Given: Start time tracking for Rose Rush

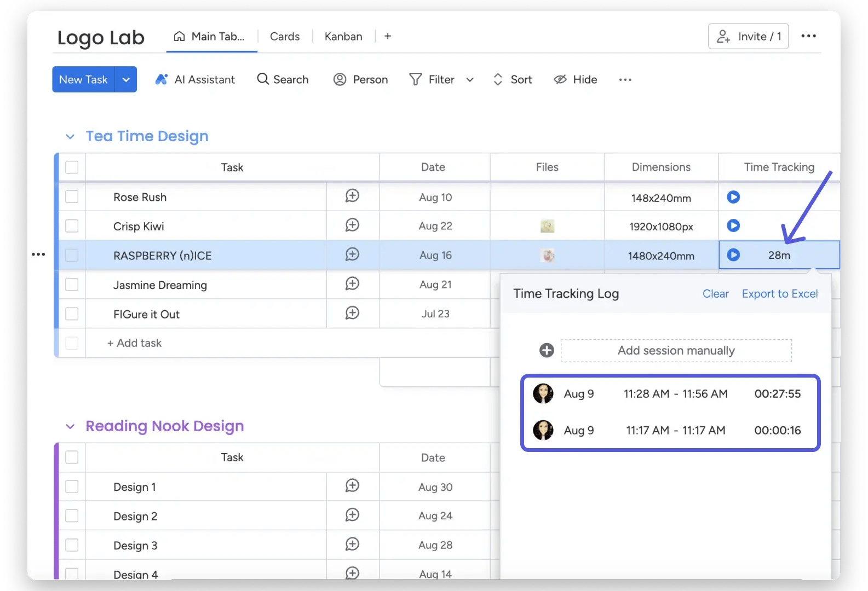Looking at the screenshot, I should (733, 197).
